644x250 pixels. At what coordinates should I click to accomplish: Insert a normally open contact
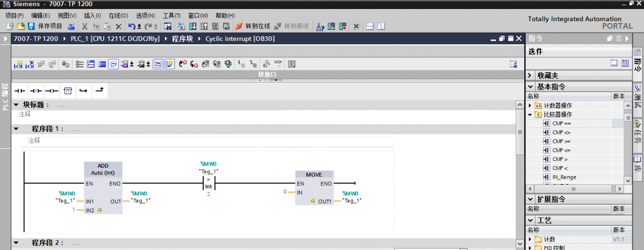pos(20,91)
